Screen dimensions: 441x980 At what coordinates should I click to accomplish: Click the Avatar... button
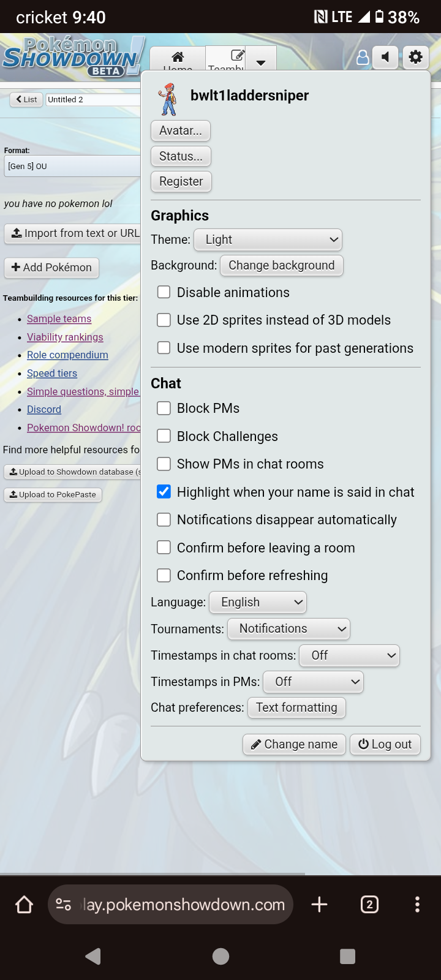click(181, 130)
